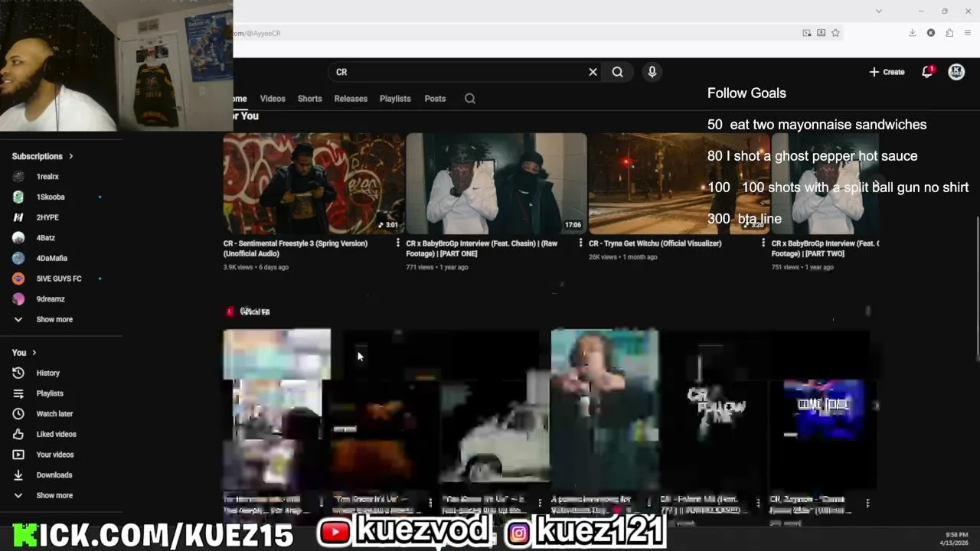Screen dimensions: 980x551
Task: Bookmark this page with star icon
Action: tap(835, 33)
